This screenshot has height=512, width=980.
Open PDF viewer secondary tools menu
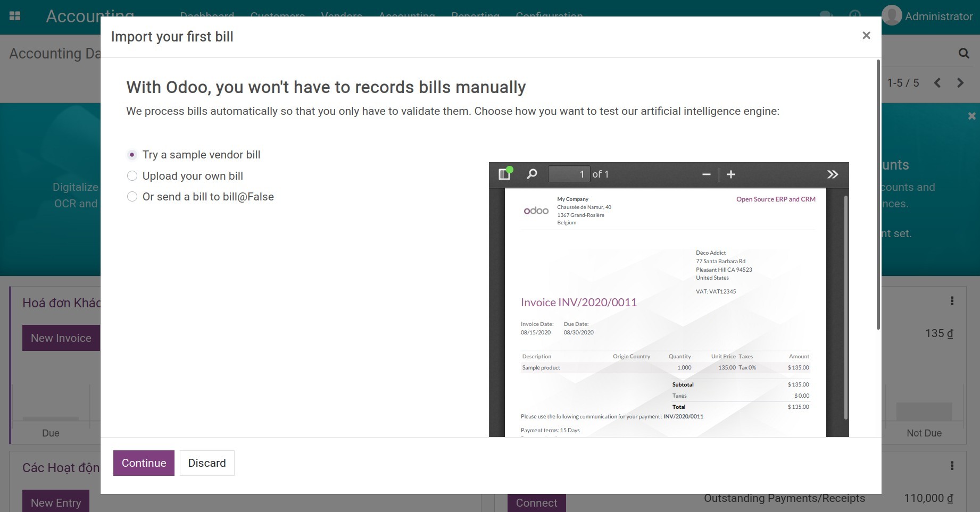tap(833, 174)
